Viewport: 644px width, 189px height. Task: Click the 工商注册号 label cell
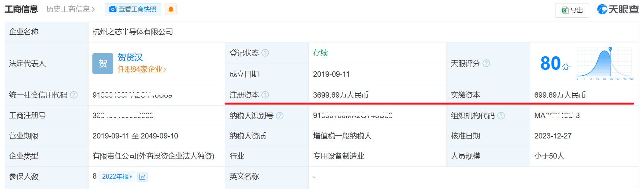[x=46, y=116]
